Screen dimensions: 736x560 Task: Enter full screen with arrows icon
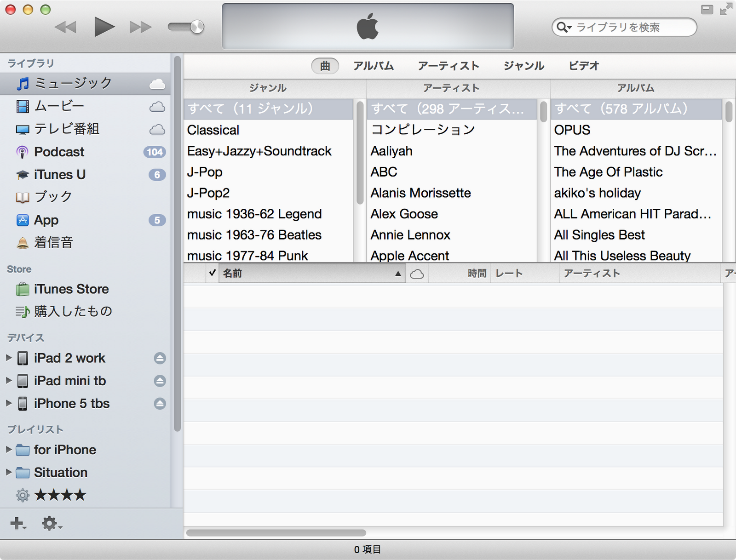[x=726, y=9]
